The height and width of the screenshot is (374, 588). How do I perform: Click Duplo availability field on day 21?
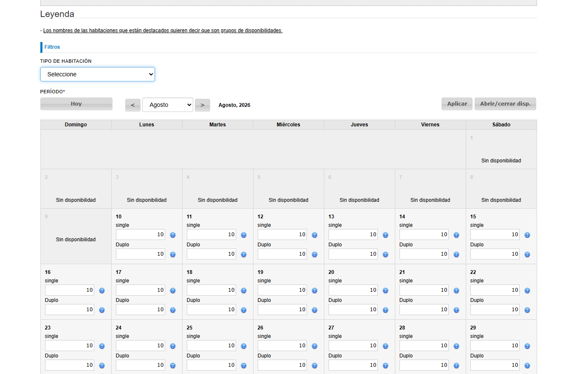(424, 310)
